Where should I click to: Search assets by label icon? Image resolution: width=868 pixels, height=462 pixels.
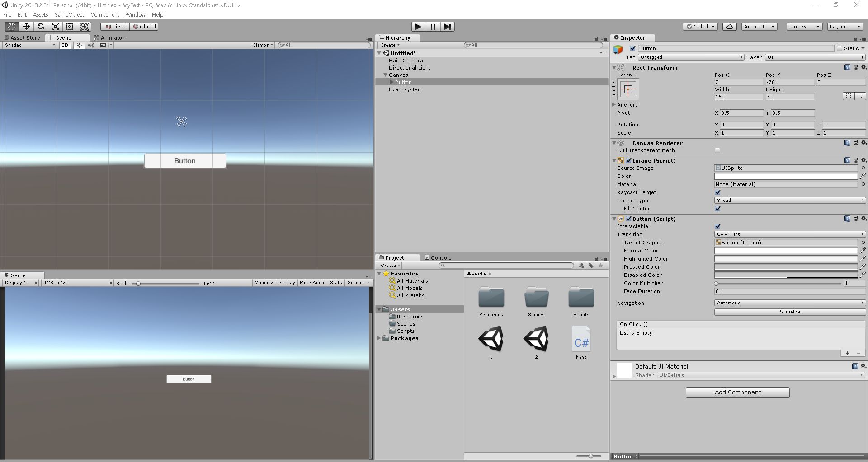click(x=591, y=266)
